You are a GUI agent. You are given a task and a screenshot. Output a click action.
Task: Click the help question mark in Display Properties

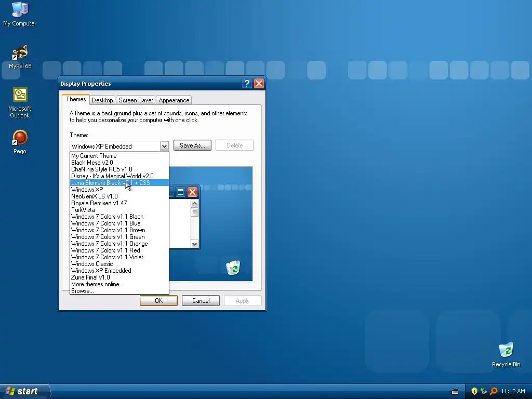tap(247, 84)
